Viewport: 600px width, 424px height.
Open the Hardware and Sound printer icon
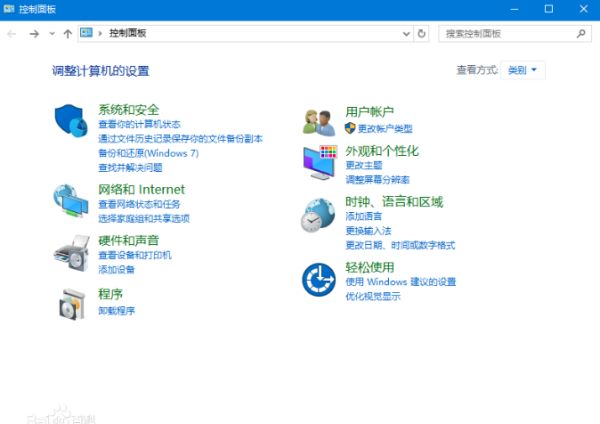pyautogui.click(x=72, y=253)
